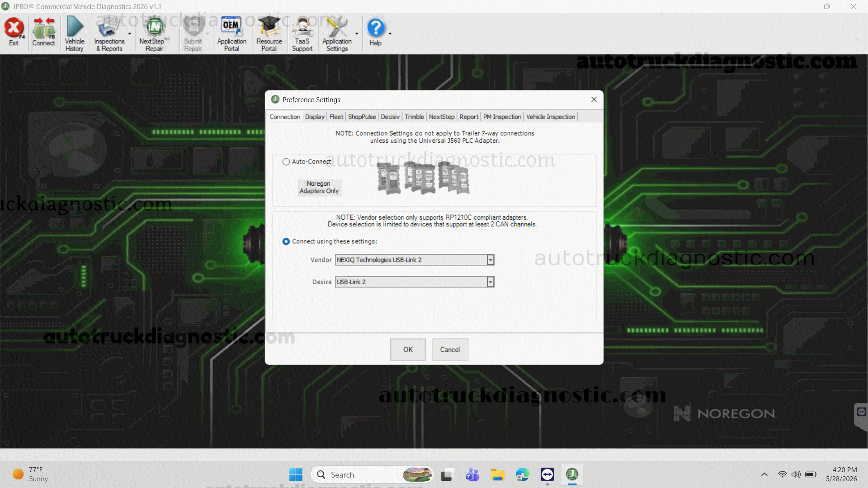The height and width of the screenshot is (488, 868).
Task: Open Vehicle History from the toolbar
Action: [75, 34]
